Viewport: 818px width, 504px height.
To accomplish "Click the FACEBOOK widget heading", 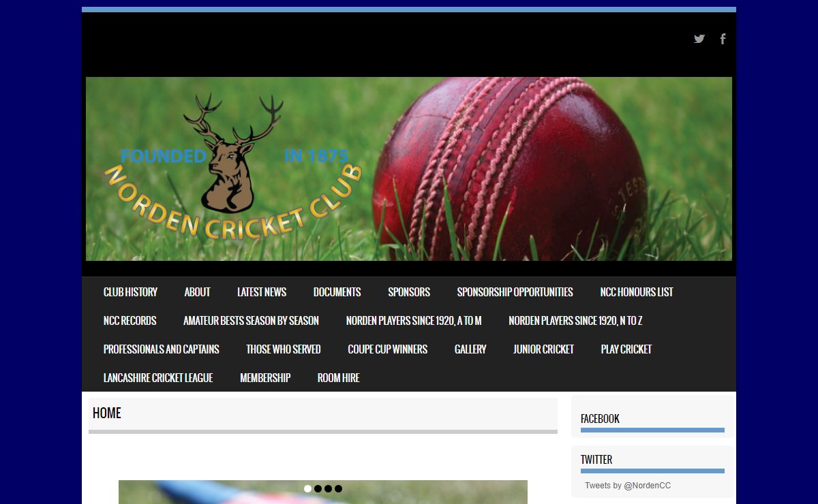I will (600, 419).
